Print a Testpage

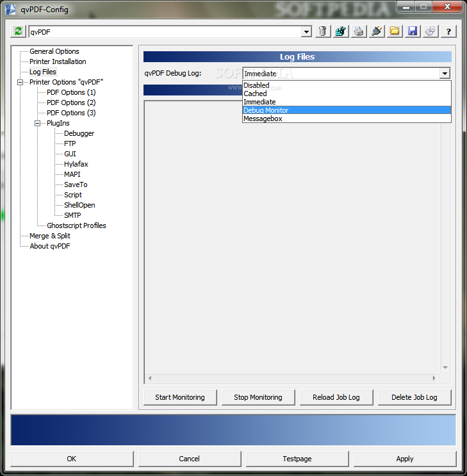pyautogui.click(x=297, y=459)
